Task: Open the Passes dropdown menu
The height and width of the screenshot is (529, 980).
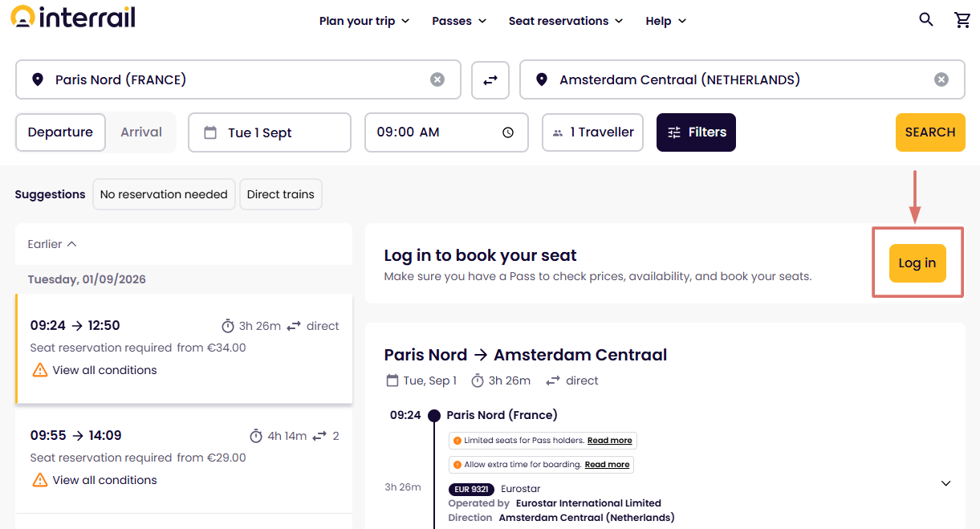Action: pos(459,21)
